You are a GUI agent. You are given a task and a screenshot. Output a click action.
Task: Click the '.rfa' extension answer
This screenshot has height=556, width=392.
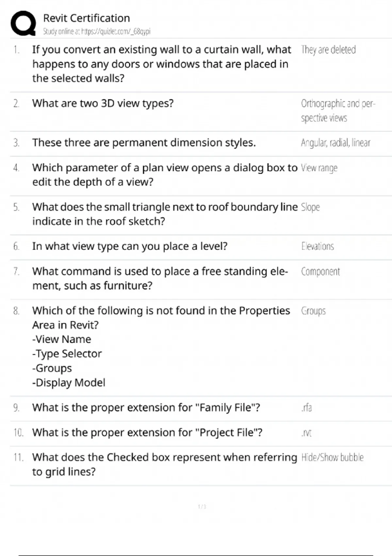click(306, 408)
